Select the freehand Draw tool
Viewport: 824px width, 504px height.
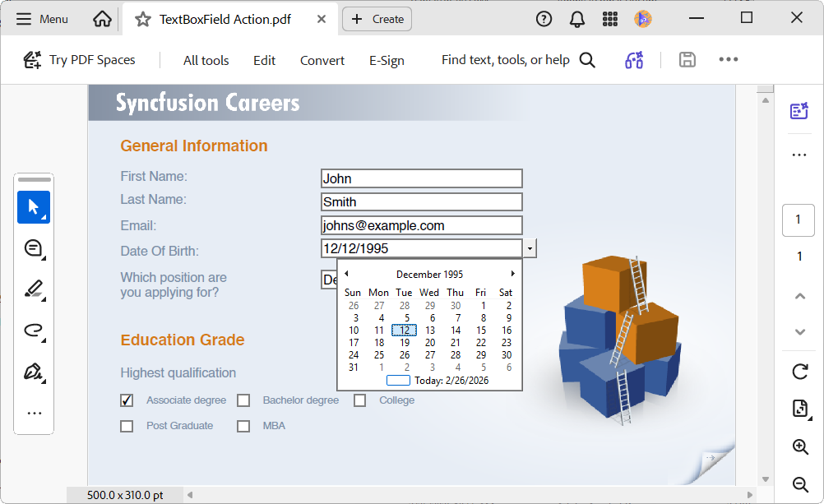(33, 331)
